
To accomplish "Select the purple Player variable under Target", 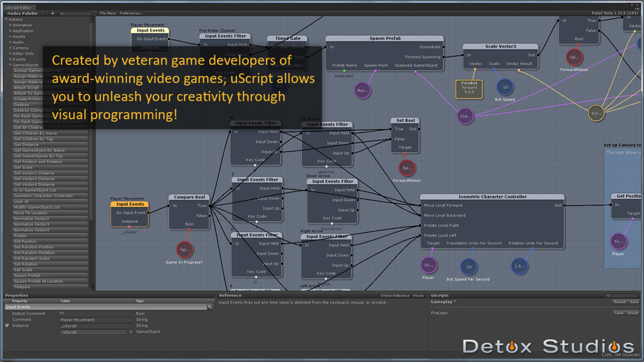I will [429, 265].
